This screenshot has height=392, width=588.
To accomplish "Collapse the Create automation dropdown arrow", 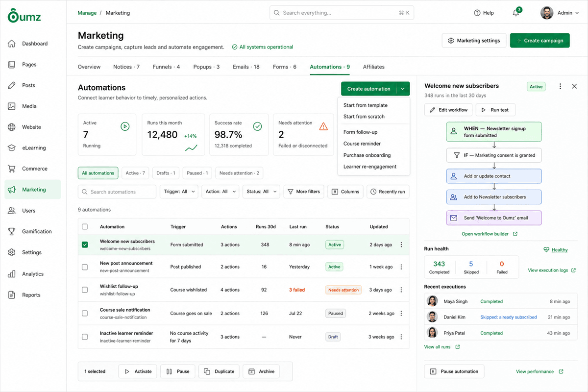I will 403,89.
